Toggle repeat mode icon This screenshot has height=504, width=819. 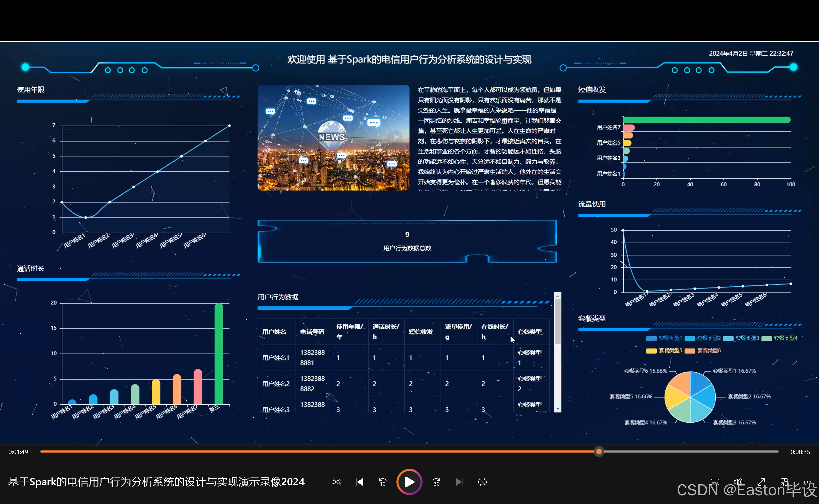click(x=482, y=482)
